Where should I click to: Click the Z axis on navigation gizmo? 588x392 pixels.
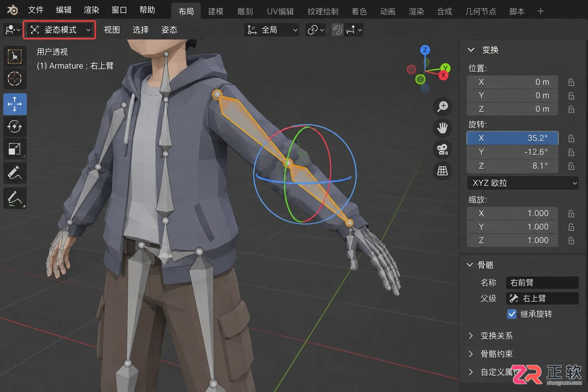(425, 50)
